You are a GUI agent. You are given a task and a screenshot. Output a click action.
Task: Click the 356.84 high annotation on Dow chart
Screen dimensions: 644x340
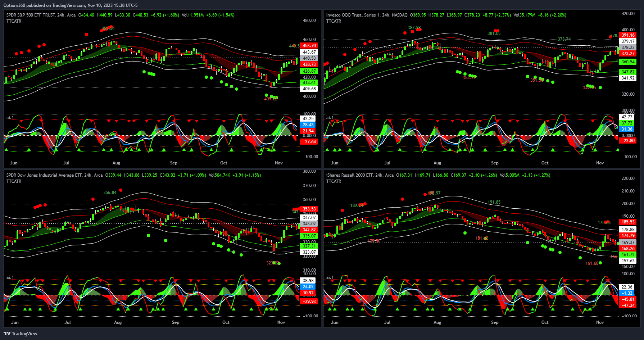point(110,192)
